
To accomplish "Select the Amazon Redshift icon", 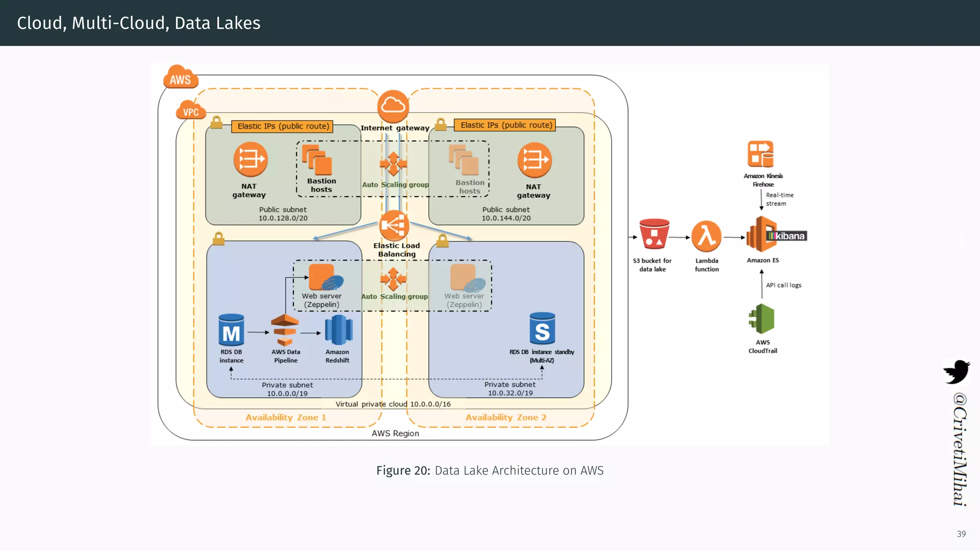I will pos(338,330).
